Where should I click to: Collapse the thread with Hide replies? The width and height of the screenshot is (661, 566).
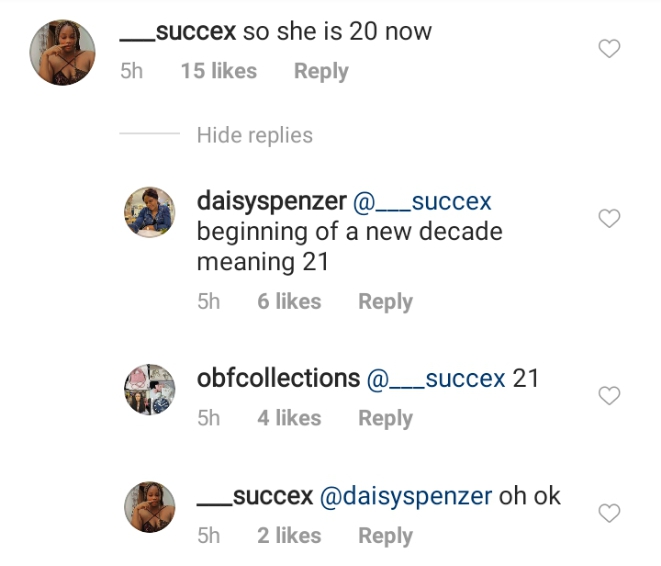pos(254,135)
